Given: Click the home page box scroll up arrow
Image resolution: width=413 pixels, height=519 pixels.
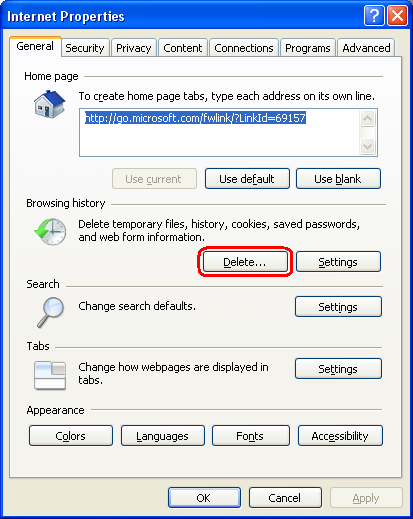Looking at the screenshot, I should [368, 118].
